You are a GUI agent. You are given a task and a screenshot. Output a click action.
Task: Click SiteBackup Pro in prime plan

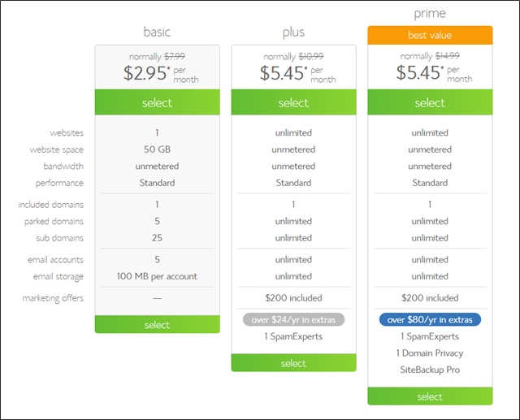430,370
